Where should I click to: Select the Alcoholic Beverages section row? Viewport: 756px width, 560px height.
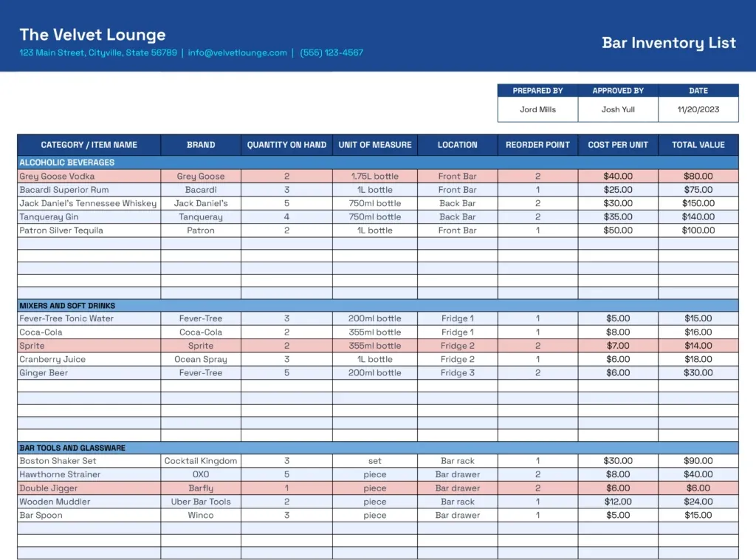[x=377, y=163]
